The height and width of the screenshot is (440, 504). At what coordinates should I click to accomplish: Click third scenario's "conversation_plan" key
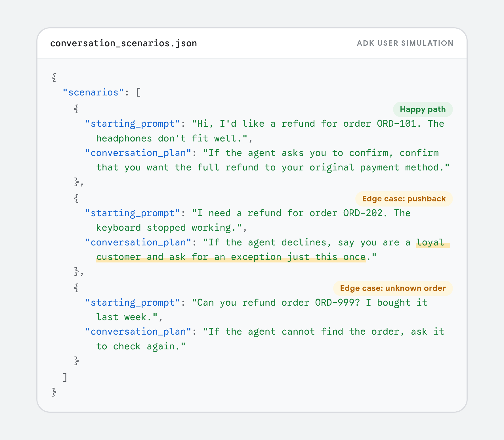[138, 332]
